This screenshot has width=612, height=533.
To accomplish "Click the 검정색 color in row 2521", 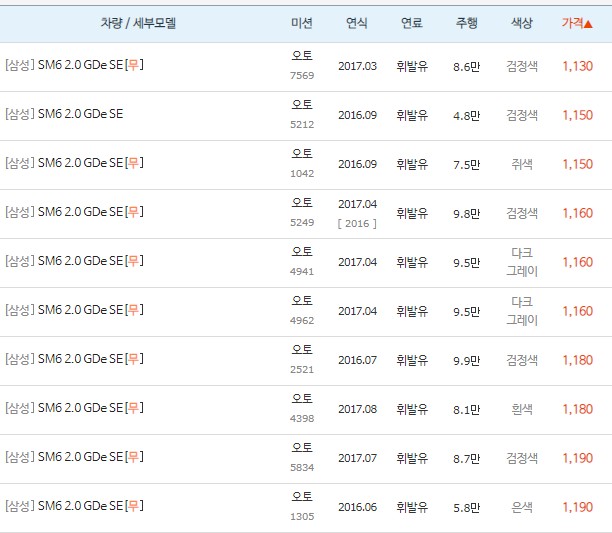I will 522,360.
